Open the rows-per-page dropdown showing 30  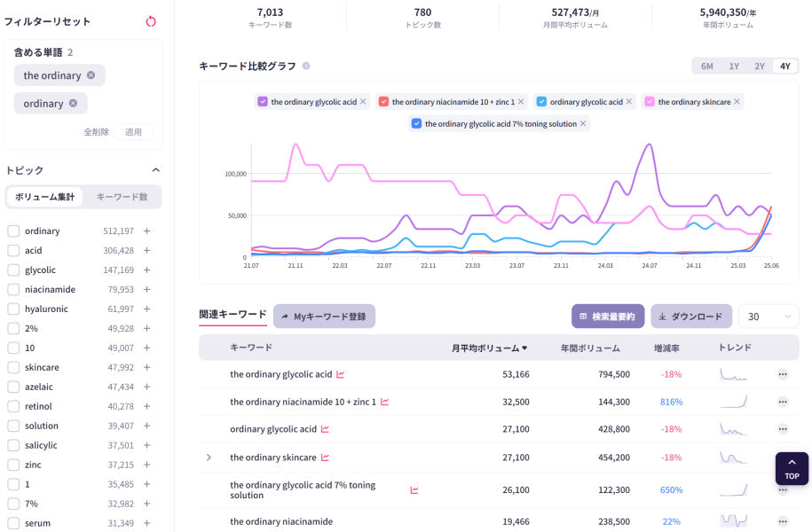click(769, 317)
